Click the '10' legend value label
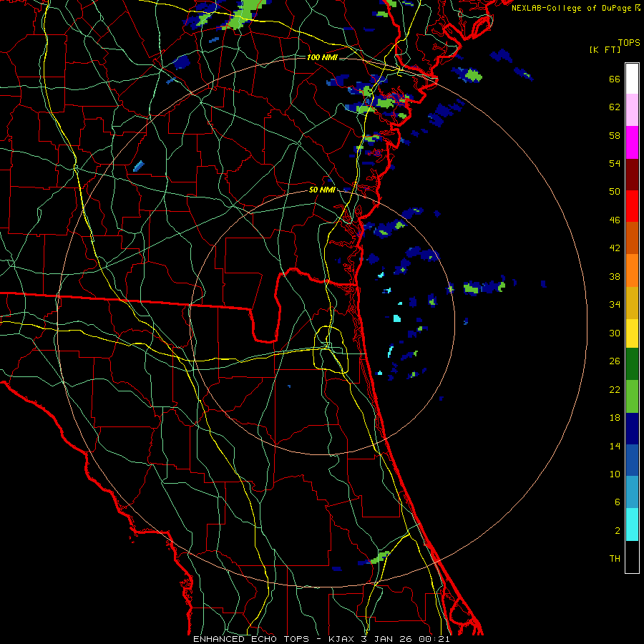644x644 pixels. tap(615, 474)
